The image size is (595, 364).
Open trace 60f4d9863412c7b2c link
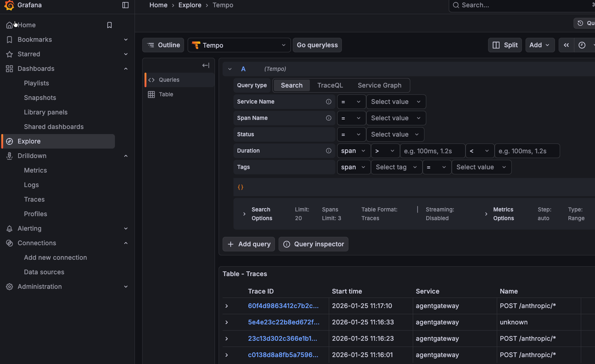point(283,306)
